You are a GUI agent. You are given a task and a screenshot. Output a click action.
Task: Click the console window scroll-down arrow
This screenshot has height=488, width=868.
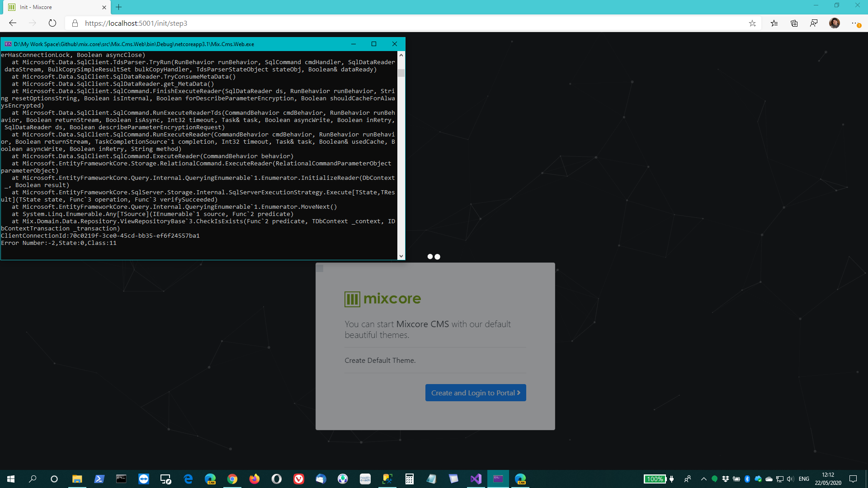click(401, 256)
